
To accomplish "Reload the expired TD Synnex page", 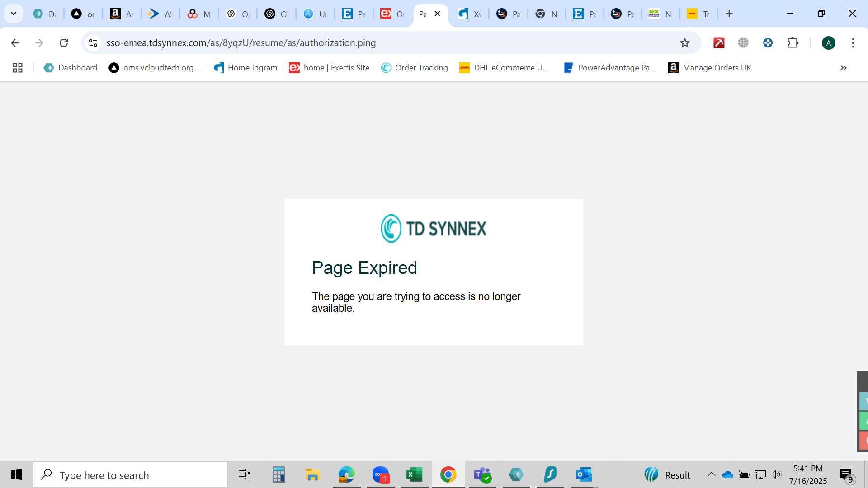I will click(64, 43).
